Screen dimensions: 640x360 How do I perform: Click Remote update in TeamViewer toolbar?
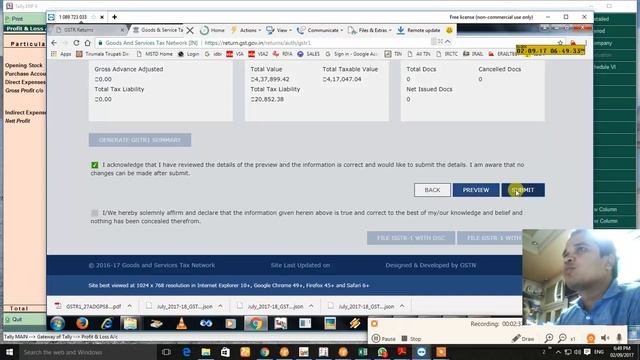(x=418, y=30)
